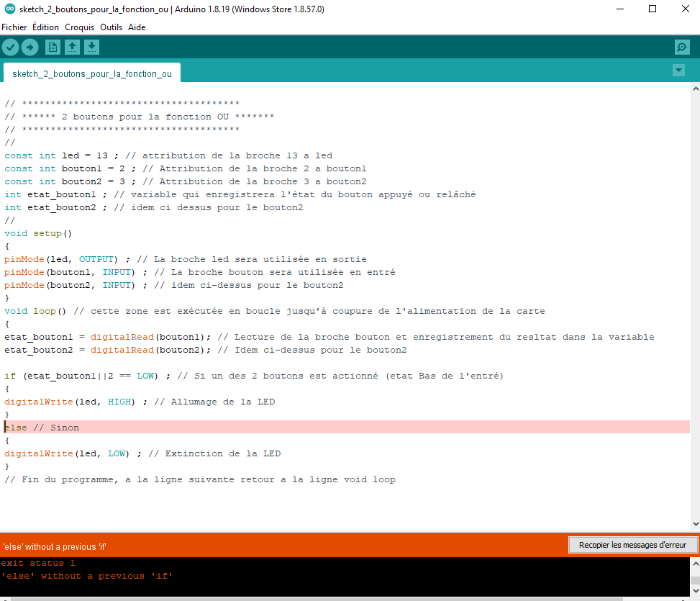Click 'pinMode(bouton1, INPUT)' line

[x=200, y=272]
